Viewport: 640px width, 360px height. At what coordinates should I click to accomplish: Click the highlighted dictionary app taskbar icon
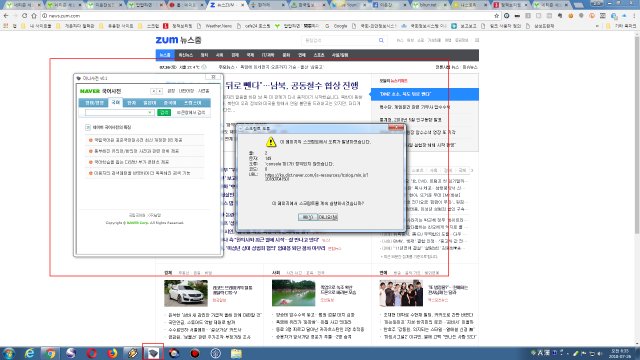[153, 353]
